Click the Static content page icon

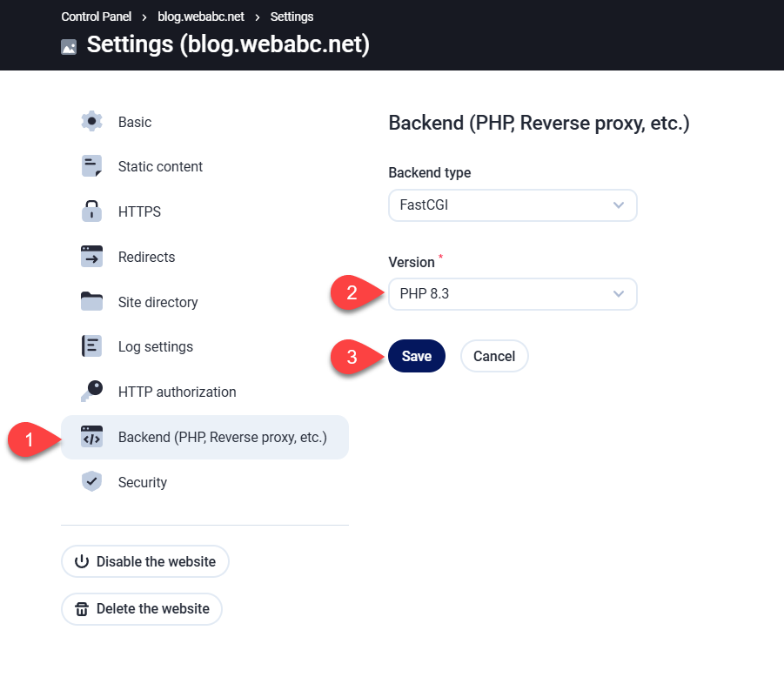tap(91, 166)
